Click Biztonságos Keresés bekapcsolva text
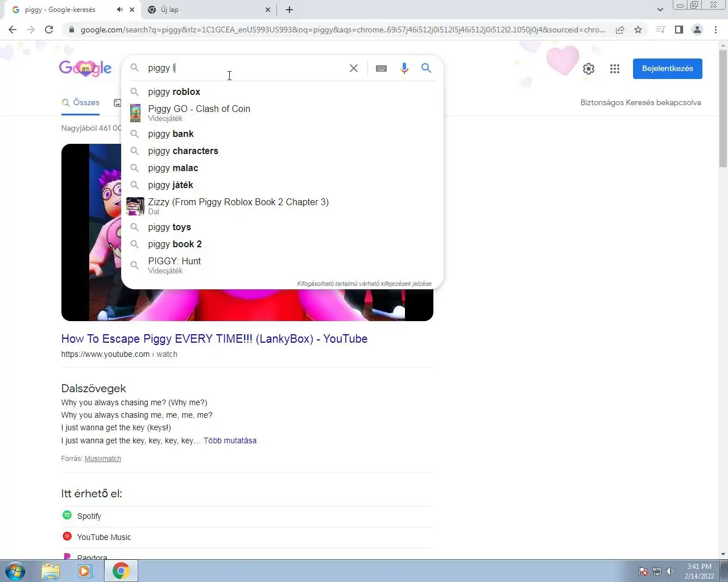This screenshot has width=728, height=582. 640,103
